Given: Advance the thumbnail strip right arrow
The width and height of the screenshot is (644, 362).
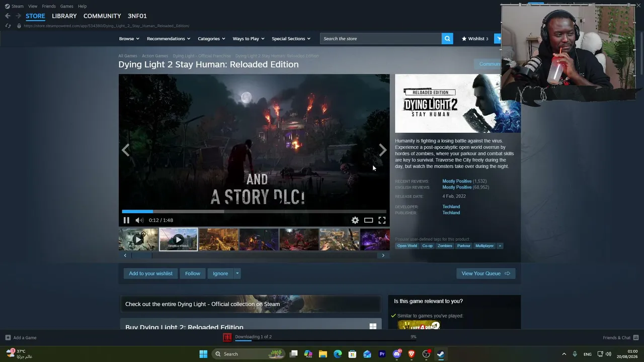Looking at the screenshot, I should point(383,255).
